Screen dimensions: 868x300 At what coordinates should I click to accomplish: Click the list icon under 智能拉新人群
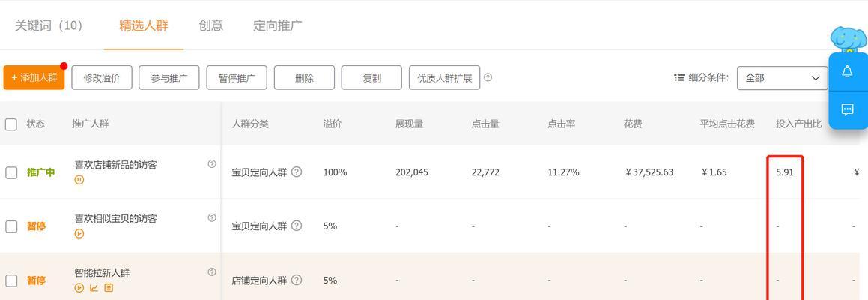tap(109, 288)
